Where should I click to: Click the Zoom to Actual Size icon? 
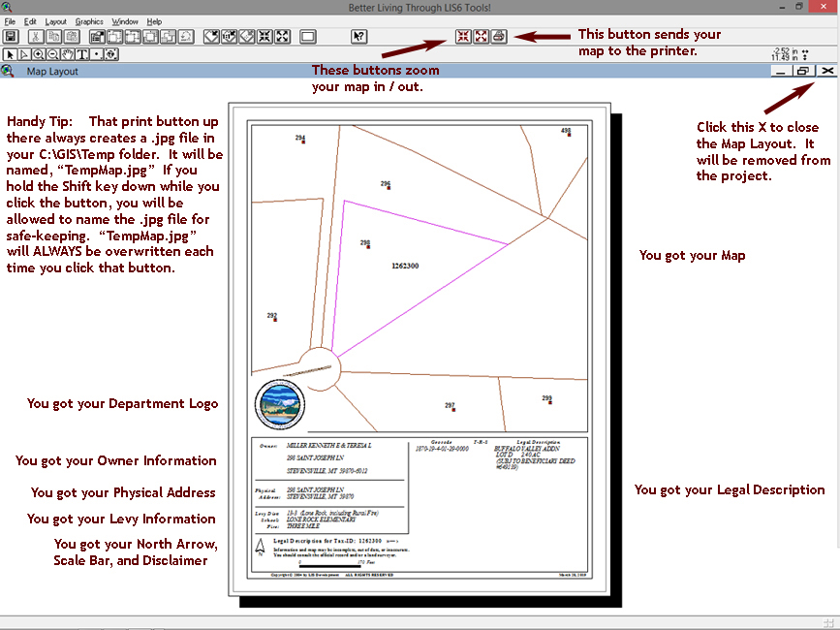pyautogui.click(x=230, y=37)
